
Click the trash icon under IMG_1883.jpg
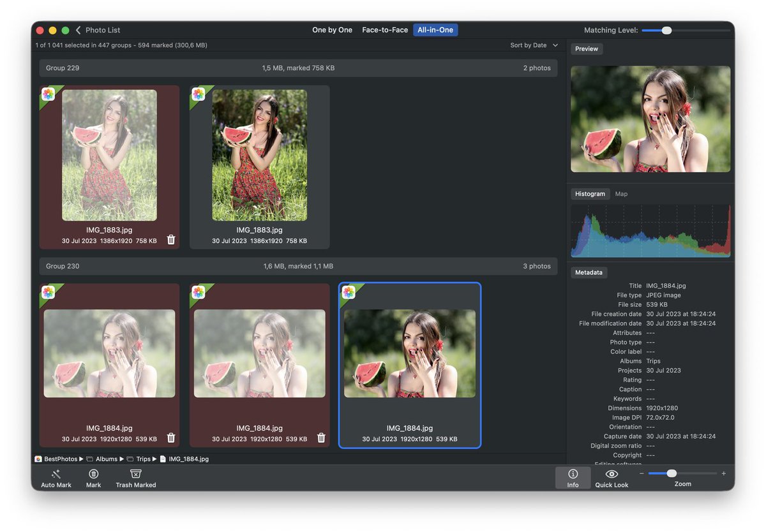170,240
